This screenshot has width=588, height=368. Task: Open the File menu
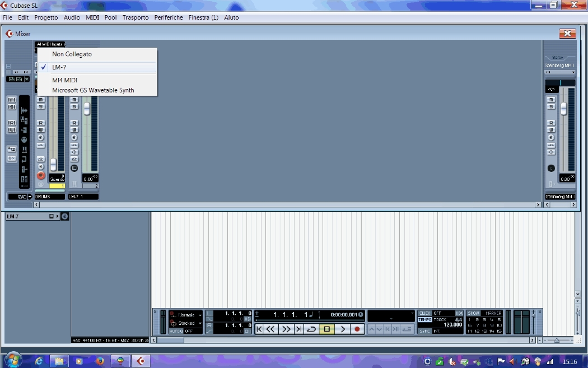7,17
